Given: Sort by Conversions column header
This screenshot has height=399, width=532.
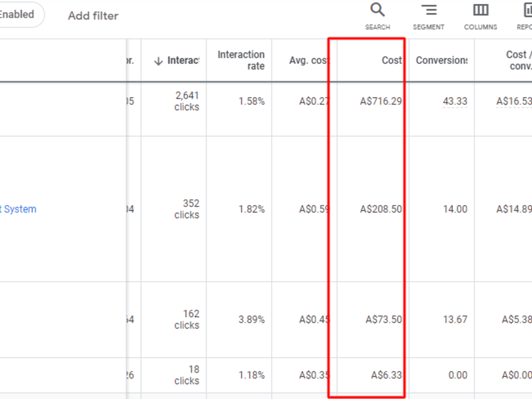Looking at the screenshot, I should pos(442,61).
